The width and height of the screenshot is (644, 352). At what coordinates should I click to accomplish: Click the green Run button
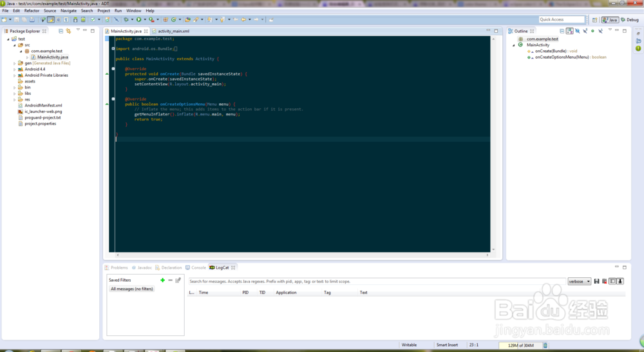point(139,19)
